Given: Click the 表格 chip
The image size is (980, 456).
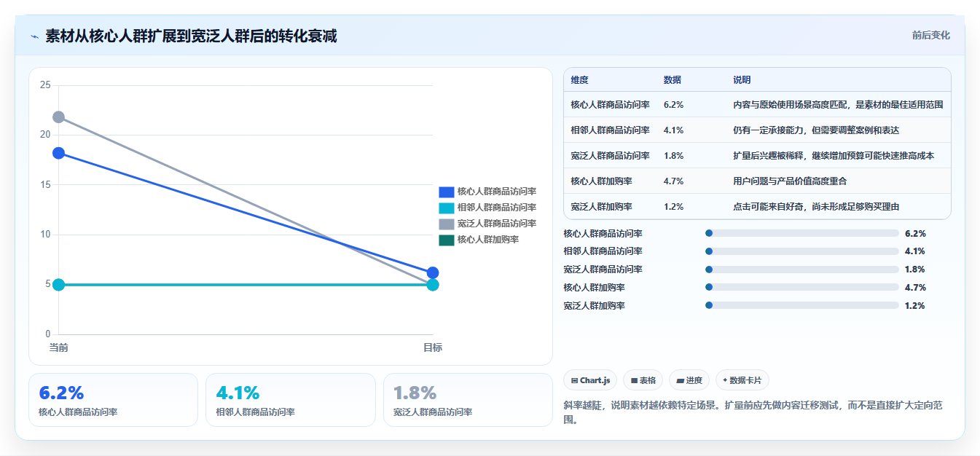Looking at the screenshot, I should click(643, 380).
